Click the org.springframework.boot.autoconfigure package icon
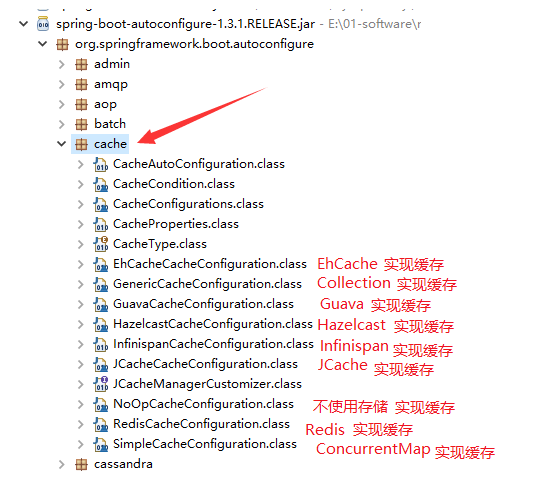 (62, 44)
